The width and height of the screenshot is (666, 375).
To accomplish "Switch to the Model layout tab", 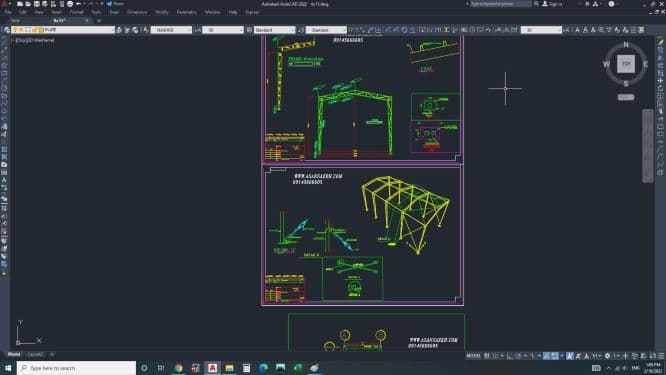I will pos(14,354).
